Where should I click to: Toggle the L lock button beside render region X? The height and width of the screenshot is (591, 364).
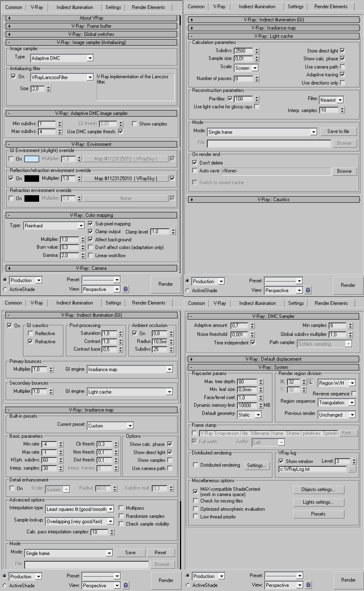[x=311, y=382]
